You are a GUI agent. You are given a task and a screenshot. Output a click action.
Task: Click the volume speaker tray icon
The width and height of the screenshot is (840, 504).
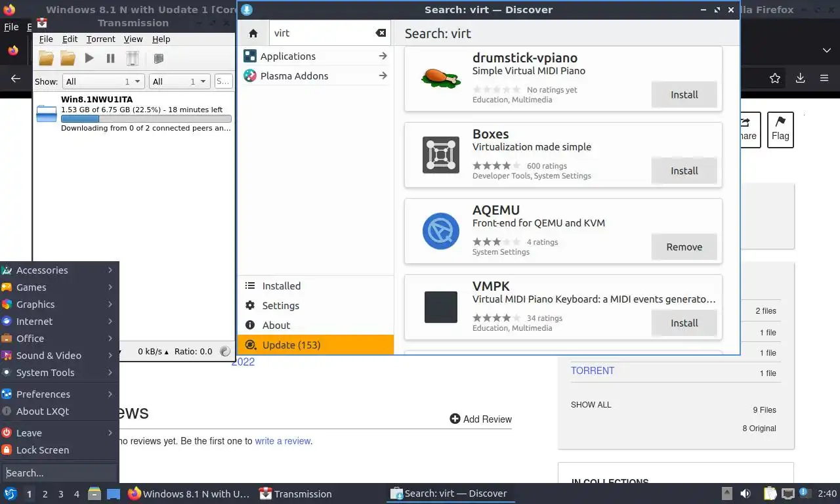click(745, 493)
